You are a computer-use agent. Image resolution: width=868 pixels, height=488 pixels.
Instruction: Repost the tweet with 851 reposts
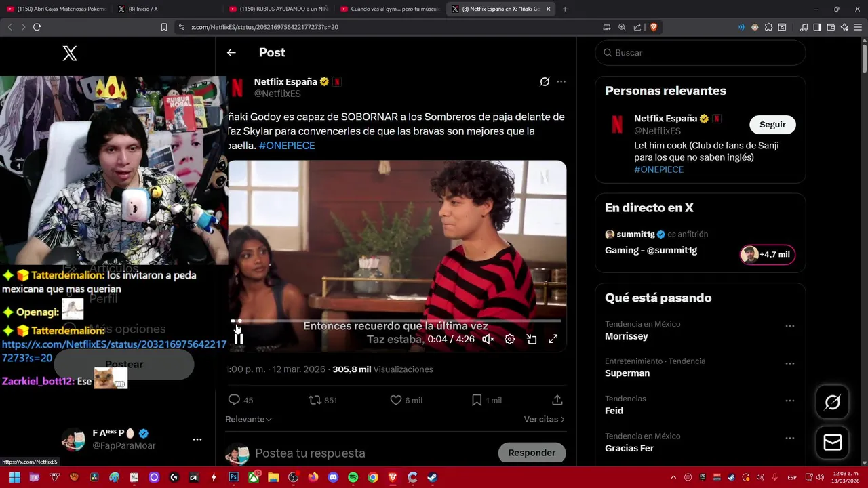323,400
